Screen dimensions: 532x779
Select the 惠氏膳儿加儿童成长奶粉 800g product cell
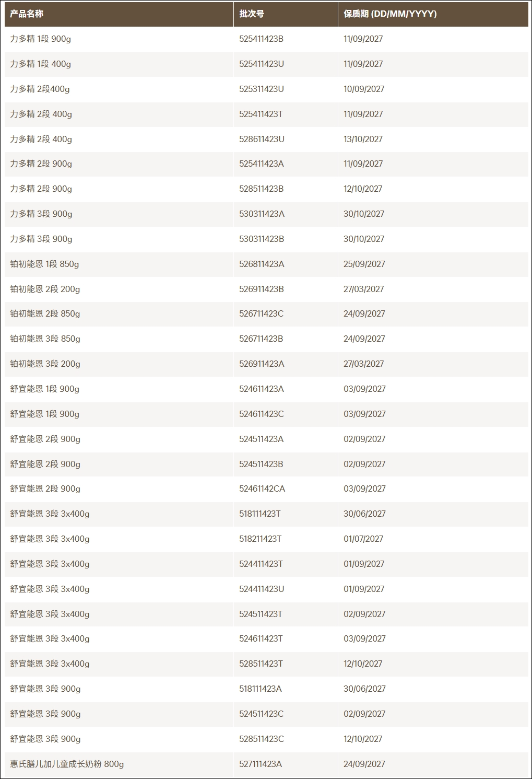click(119, 764)
